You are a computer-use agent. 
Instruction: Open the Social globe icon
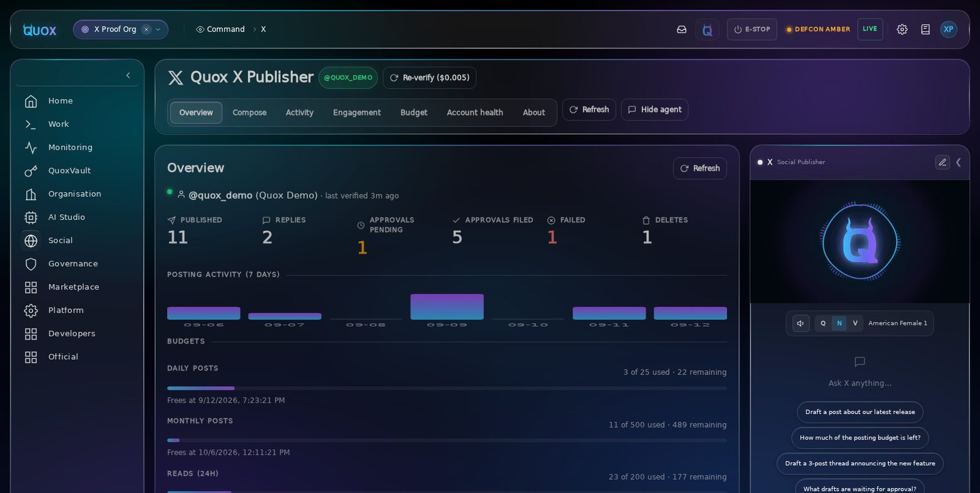pos(31,241)
